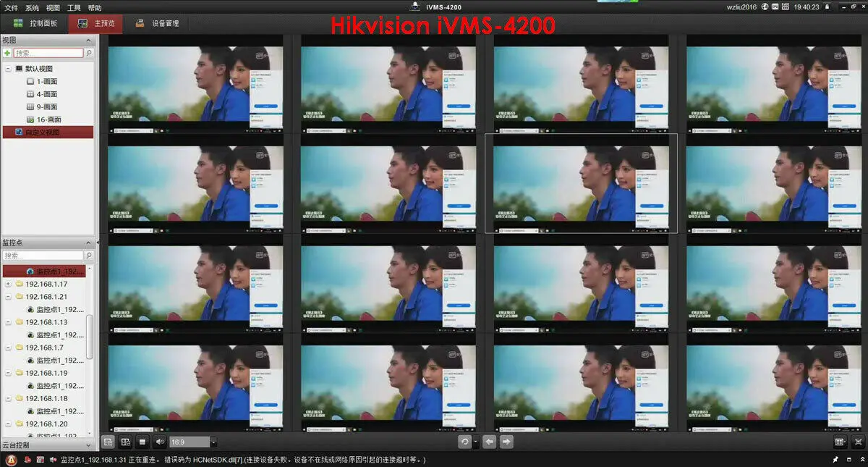Expand the 192.168.1.17 device node
The height and width of the screenshot is (467, 868).
(8, 284)
